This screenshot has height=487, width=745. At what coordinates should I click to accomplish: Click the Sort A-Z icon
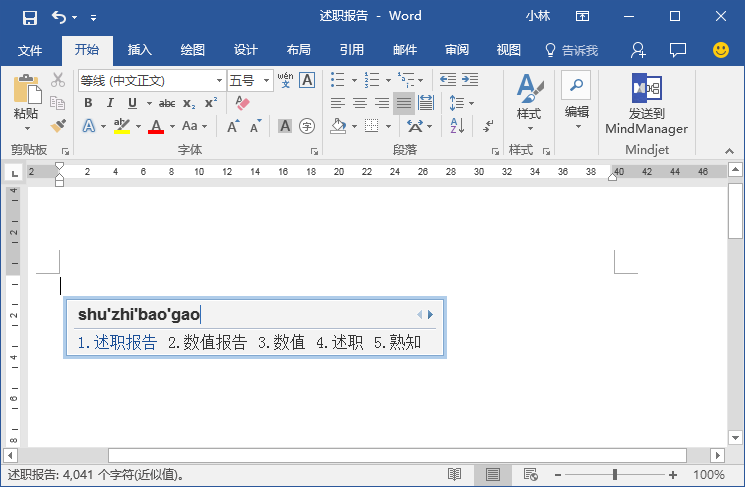tap(457, 126)
